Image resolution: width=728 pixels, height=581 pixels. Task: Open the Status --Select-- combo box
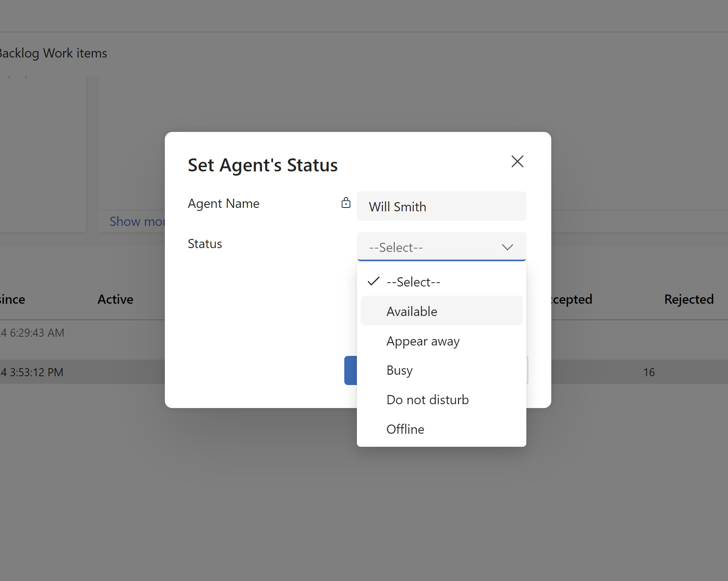(x=441, y=247)
